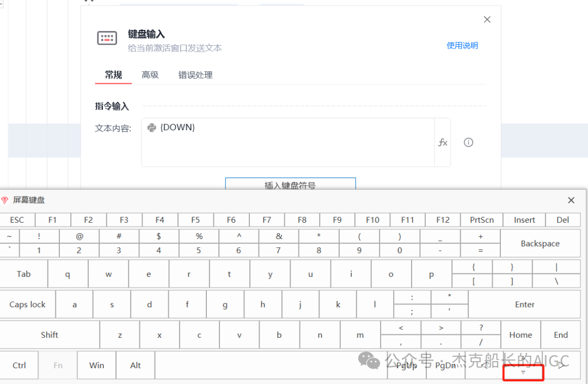Open the 使用说明 help link

point(462,45)
